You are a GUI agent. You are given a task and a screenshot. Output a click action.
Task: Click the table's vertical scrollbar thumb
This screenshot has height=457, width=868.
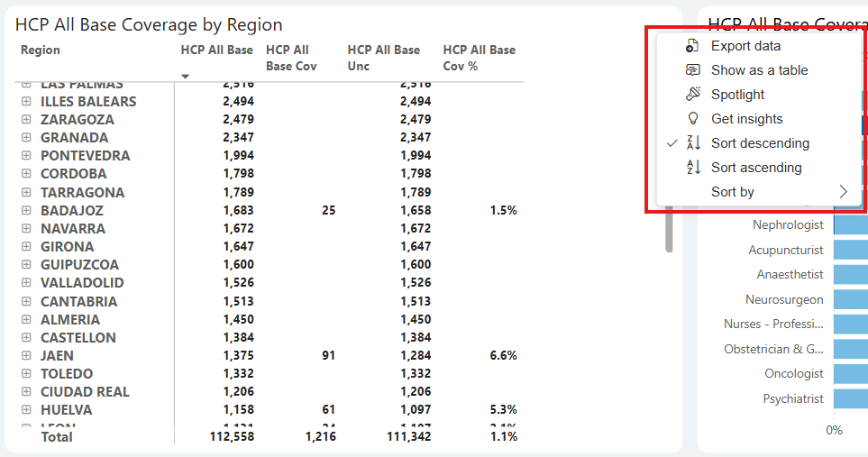pos(669,225)
